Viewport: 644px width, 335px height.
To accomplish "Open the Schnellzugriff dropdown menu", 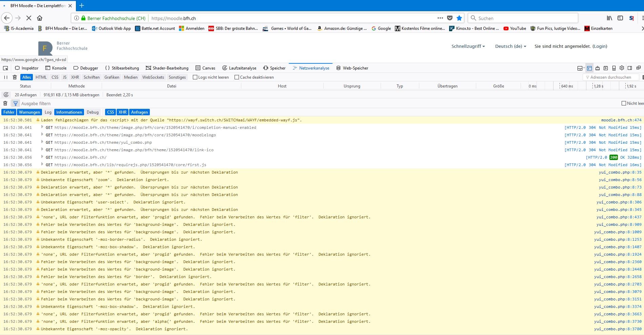I will pyautogui.click(x=468, y=46).
